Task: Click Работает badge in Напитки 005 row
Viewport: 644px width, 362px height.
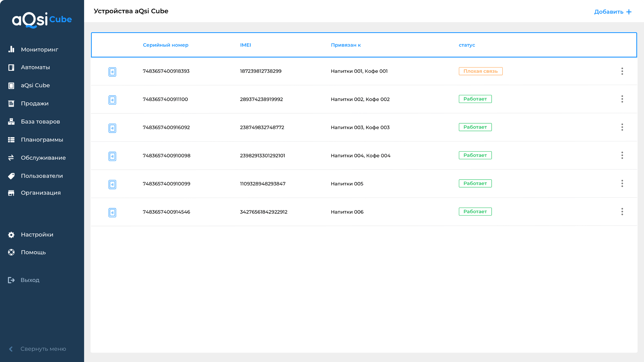Action: point(475,183)
